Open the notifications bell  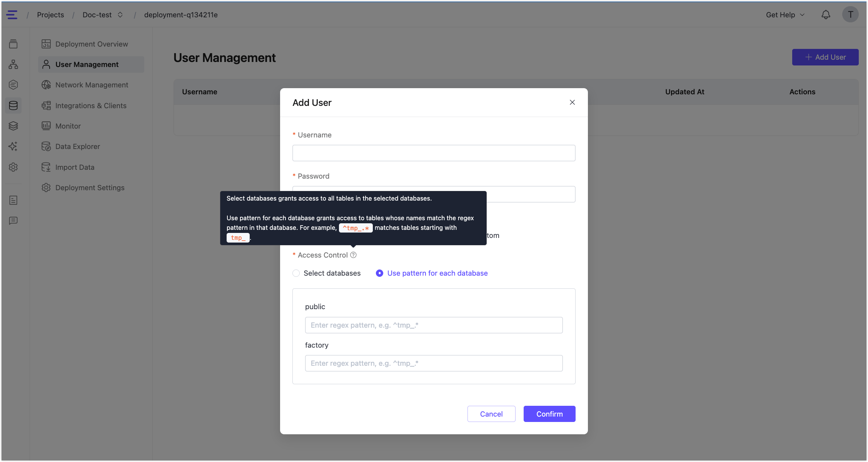tap(826, 15)
